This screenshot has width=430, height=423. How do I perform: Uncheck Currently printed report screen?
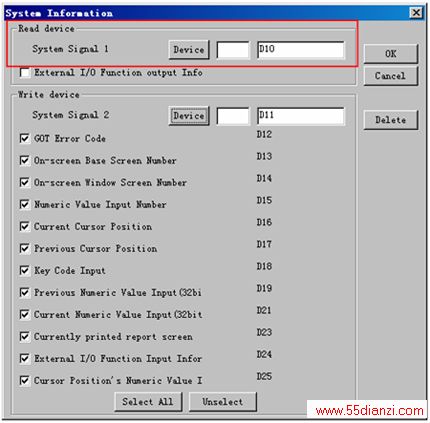(x=25, y=336)
